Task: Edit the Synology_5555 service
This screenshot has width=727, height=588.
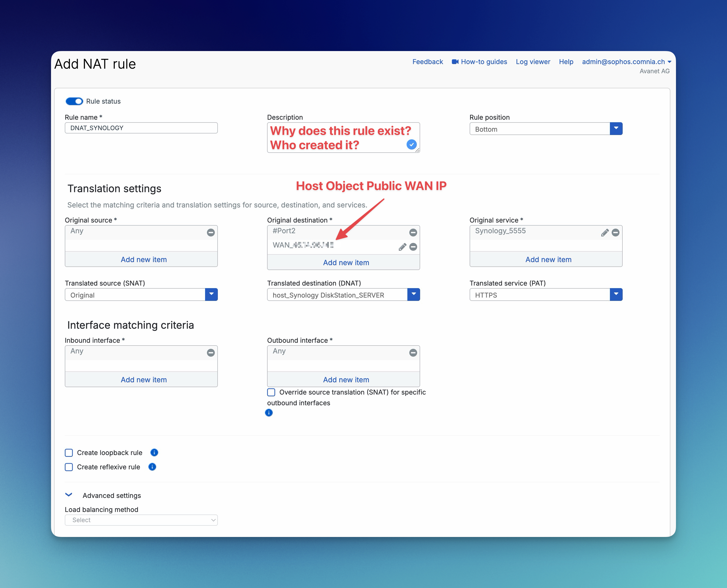Action: [605, 232]
